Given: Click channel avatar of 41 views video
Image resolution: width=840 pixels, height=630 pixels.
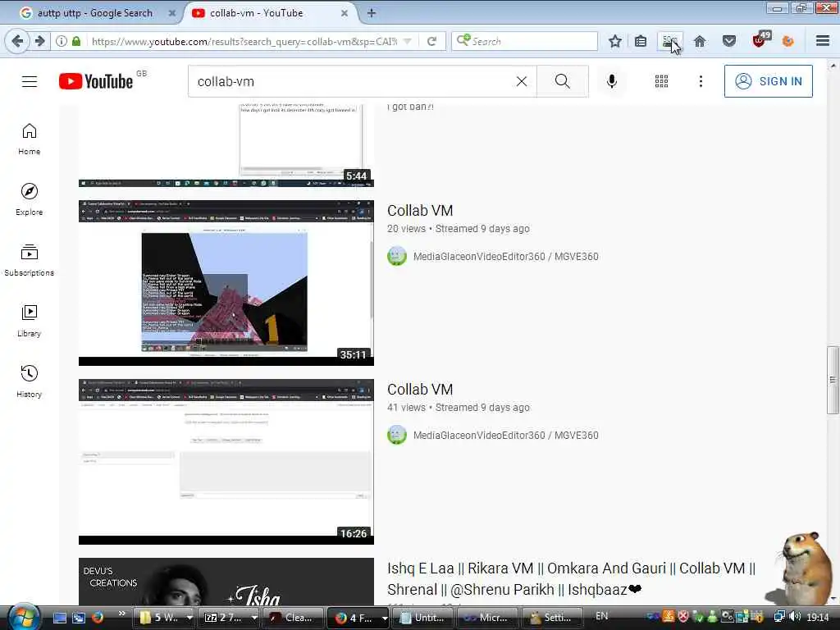Looking at the screenshot, I should [x=397, y=435].
